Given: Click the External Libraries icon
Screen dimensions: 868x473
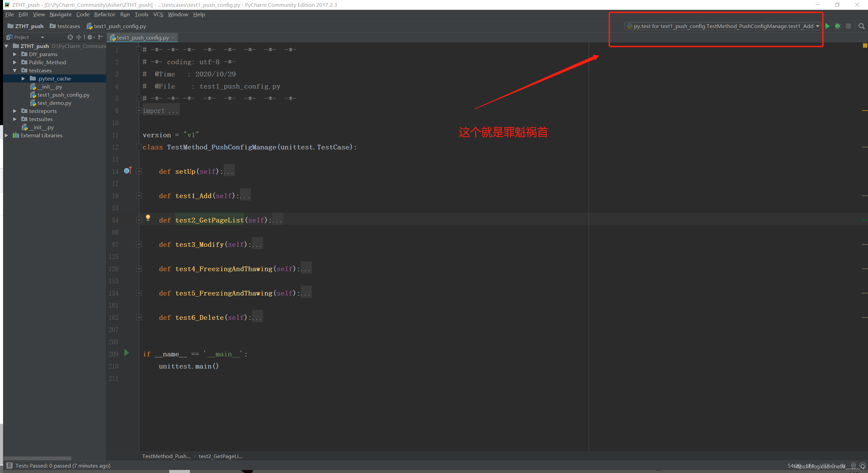Looking at the screenshot, I should 16,135.
